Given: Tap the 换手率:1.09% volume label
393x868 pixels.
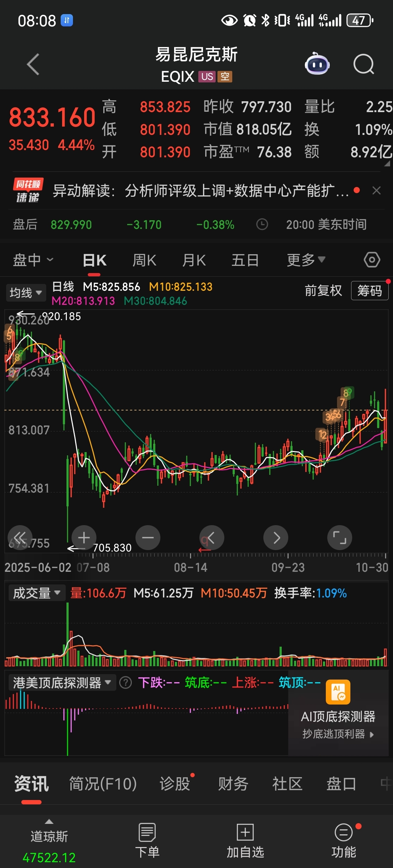Looking at the screenshot, I should pyautogui.click(x=311, y=593).
